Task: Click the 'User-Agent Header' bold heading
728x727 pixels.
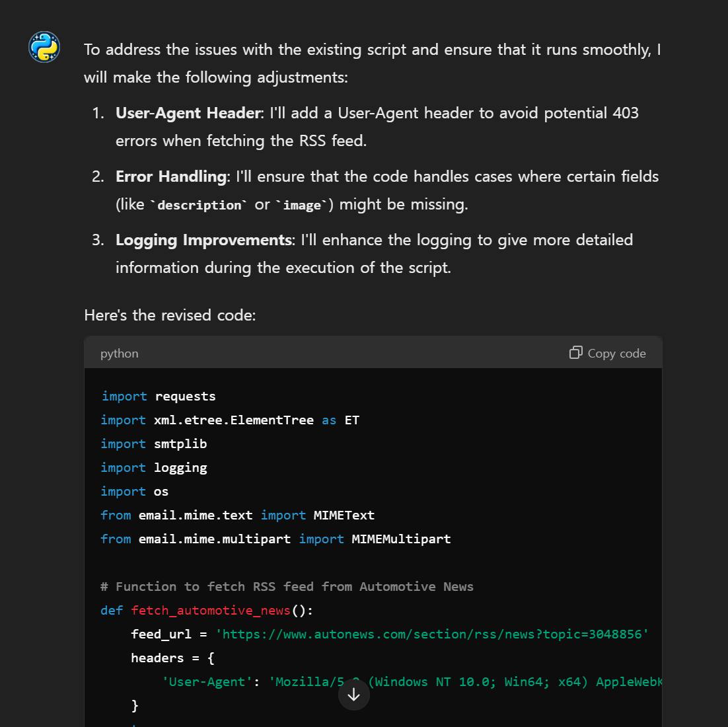Action: [188, 113]
